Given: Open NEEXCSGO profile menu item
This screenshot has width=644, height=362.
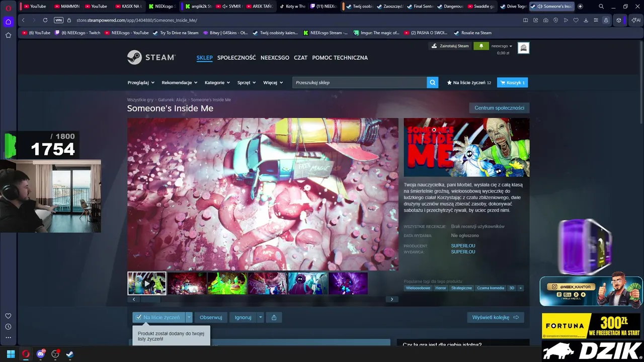Looking at the screenshot, I should pyautogui.click(x=275, y=58).
